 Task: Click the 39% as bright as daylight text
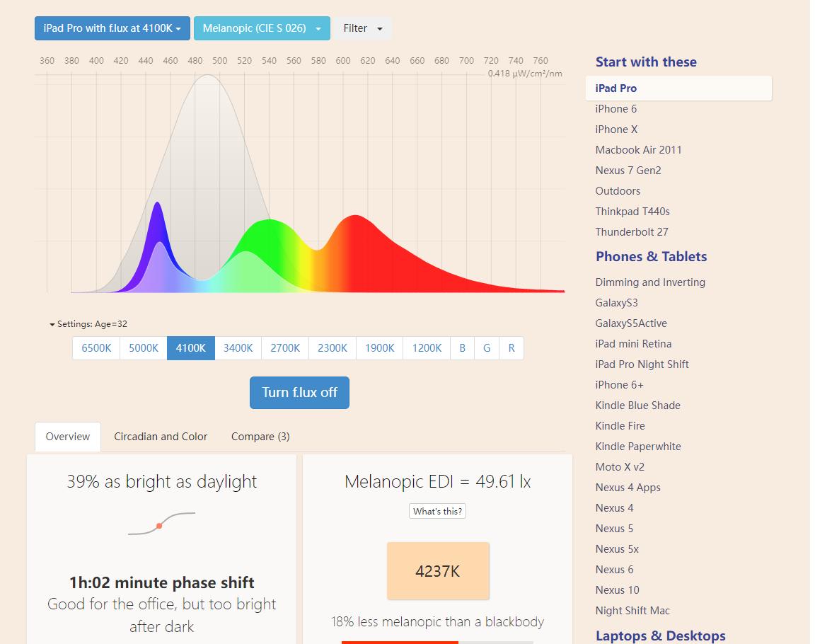click(161, 482)
